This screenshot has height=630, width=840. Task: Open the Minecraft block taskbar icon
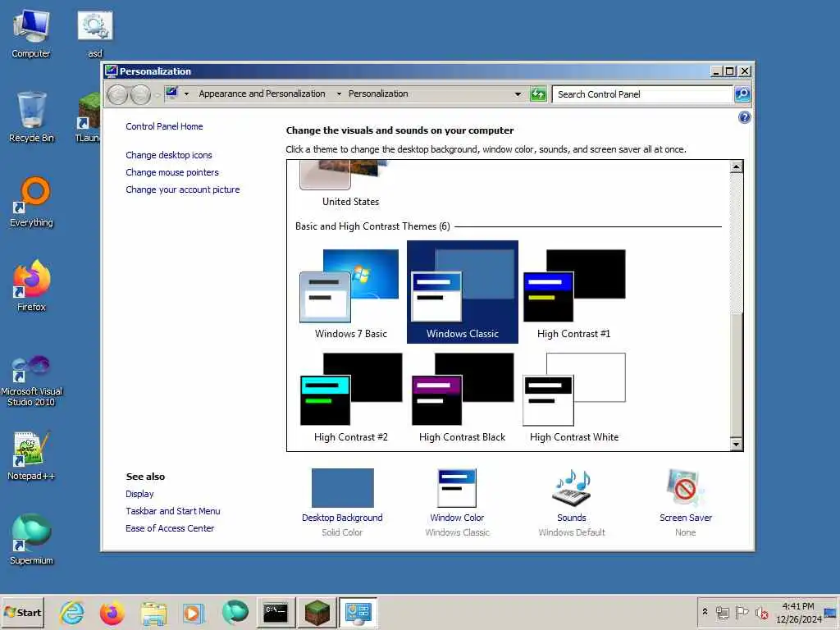pos(317,612)
